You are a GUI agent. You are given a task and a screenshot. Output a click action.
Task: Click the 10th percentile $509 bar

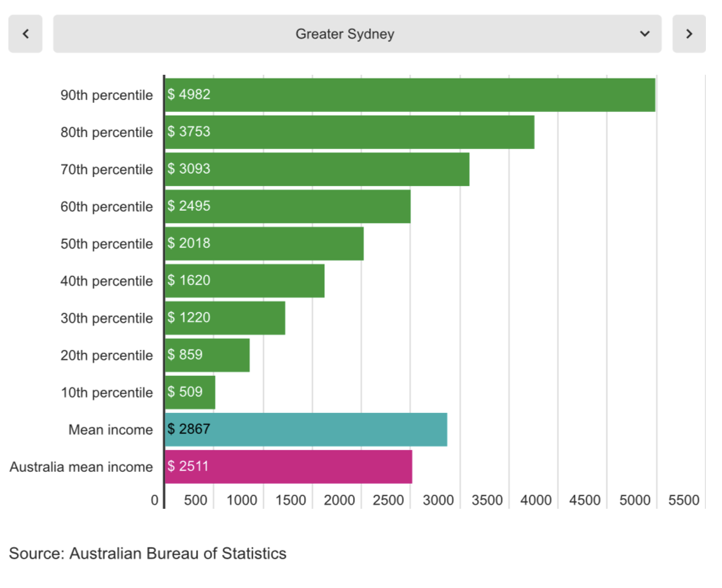point(190,392)
